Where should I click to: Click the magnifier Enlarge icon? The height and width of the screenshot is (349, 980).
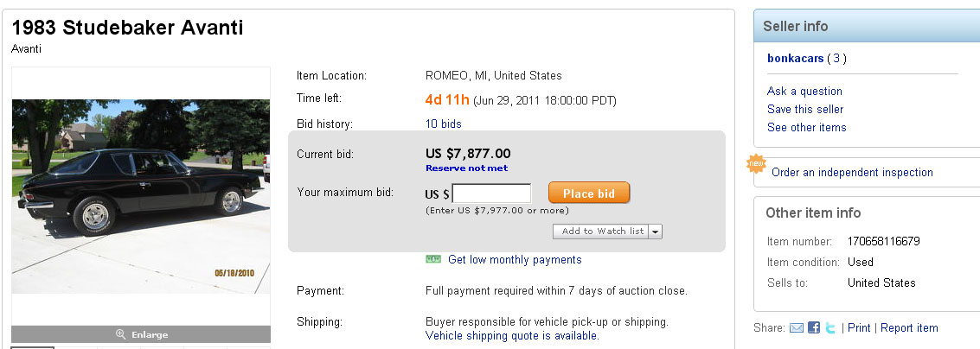(120, 334)
